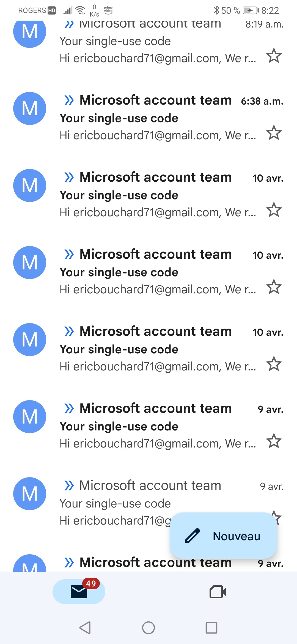Star the third 10 avr. Microsoft email
The width and height of the screenshot is (297, 644).
[x=274, y=364]
